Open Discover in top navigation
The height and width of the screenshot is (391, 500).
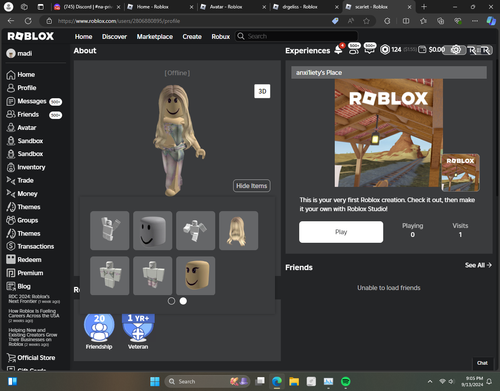114,36
